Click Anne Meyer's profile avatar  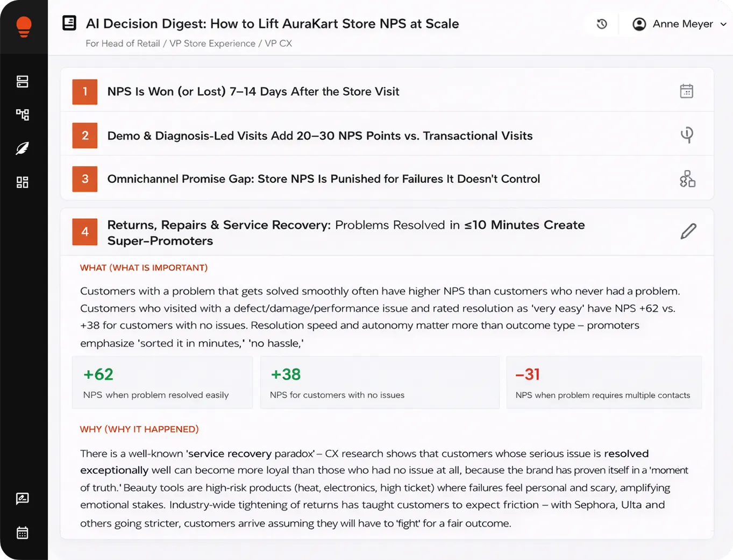(x=639, y=24)
